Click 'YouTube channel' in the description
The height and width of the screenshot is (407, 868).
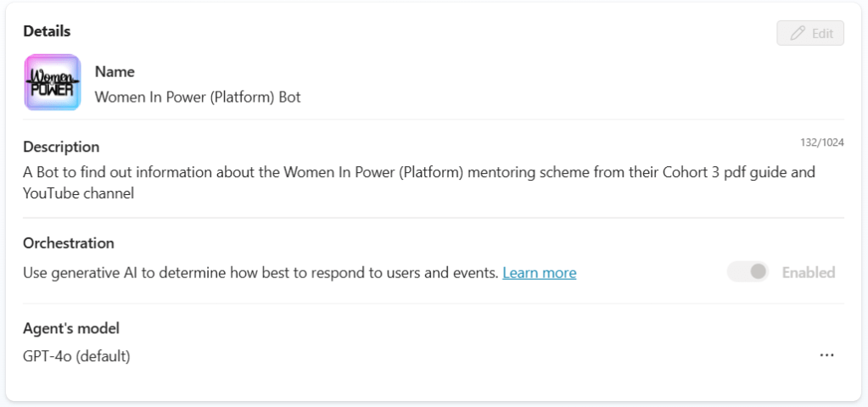point(79,193)
